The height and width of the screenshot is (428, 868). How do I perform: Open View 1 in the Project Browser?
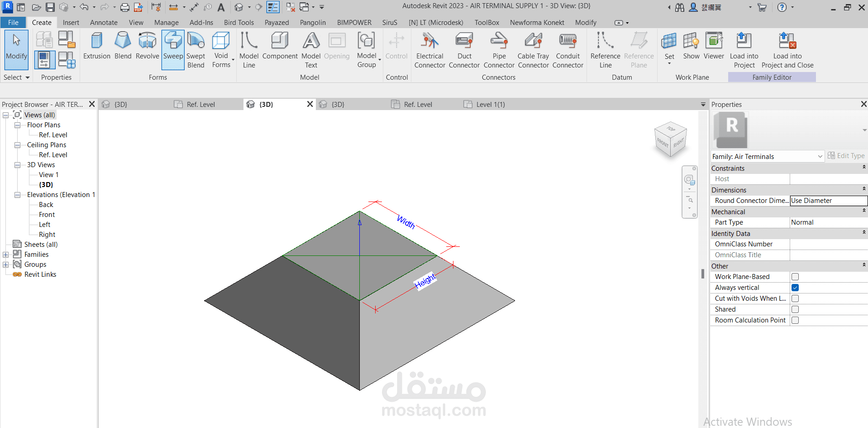(x=48, y=175)
